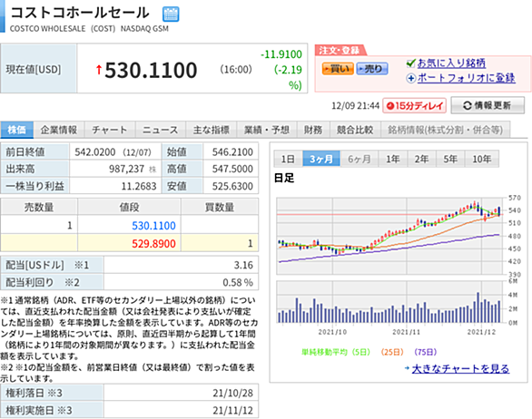Open the チャート tab

[x=109, y=130]
